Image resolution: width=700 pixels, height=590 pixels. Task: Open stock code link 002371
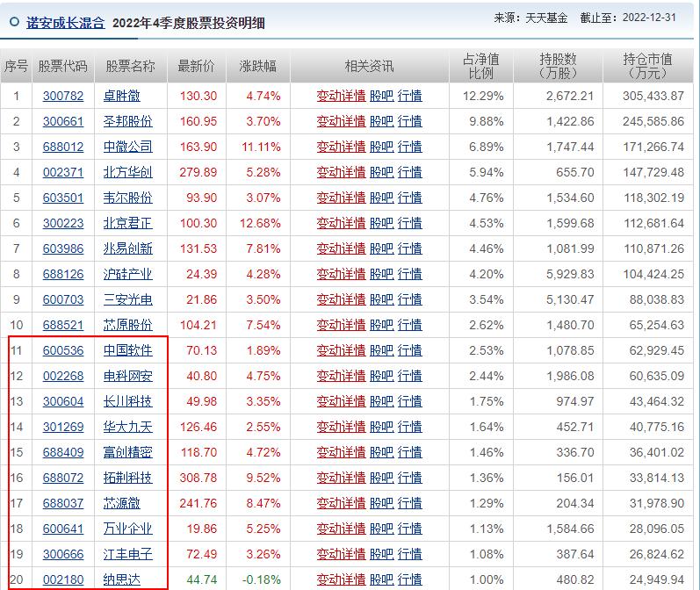pos(63,172)
